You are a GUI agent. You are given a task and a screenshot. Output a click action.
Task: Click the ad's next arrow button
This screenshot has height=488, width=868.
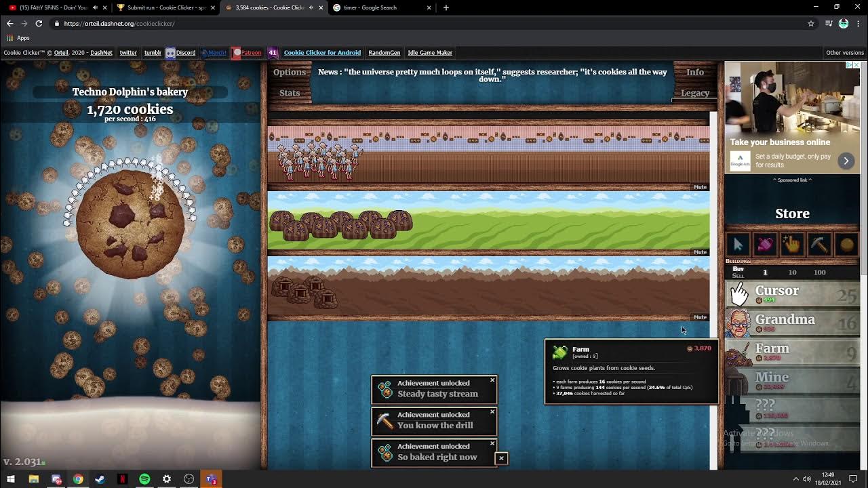[x=846, y=161]
